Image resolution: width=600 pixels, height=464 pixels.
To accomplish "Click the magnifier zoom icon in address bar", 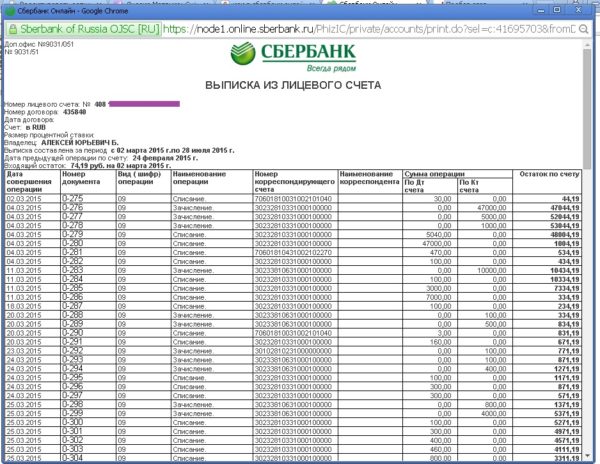I will coord(583,29).
